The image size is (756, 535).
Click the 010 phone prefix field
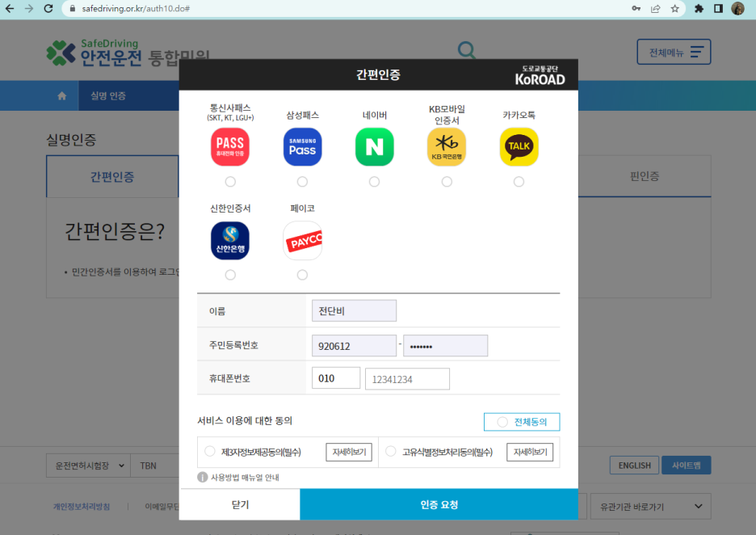click(x=336, y=378)
